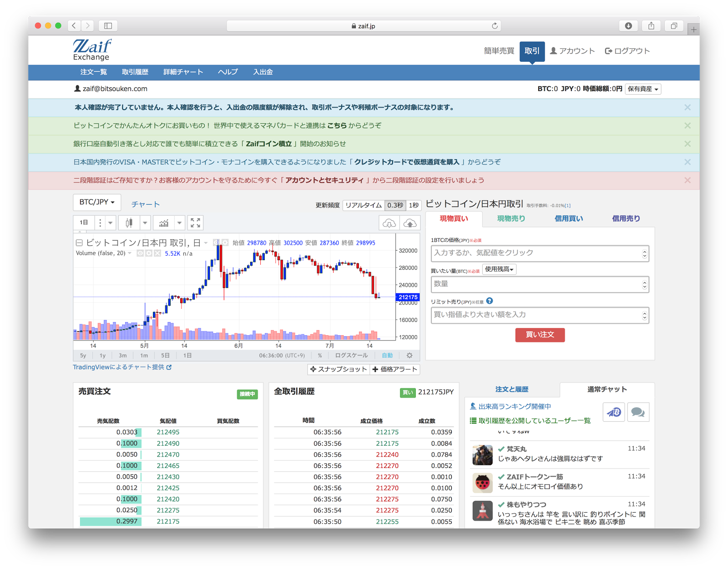Click the 212175 current price marker on chart axis

(x=408, y=297)
